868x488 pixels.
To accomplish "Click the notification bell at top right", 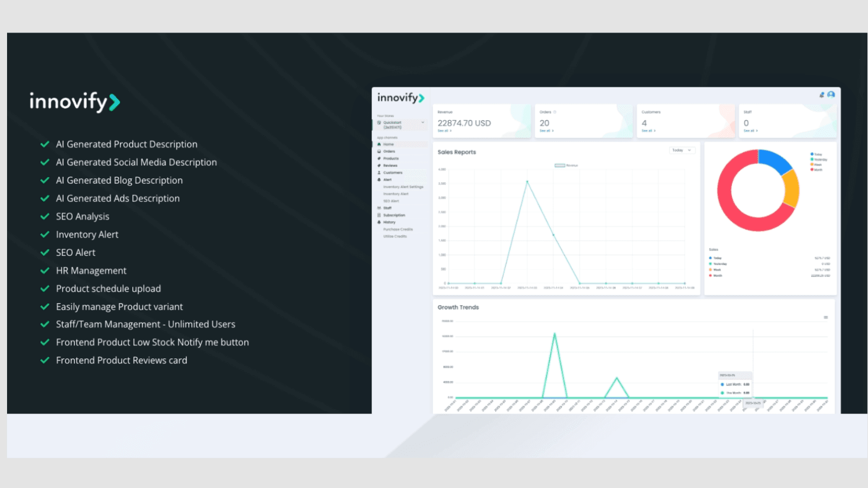I will tap(822, 94).
